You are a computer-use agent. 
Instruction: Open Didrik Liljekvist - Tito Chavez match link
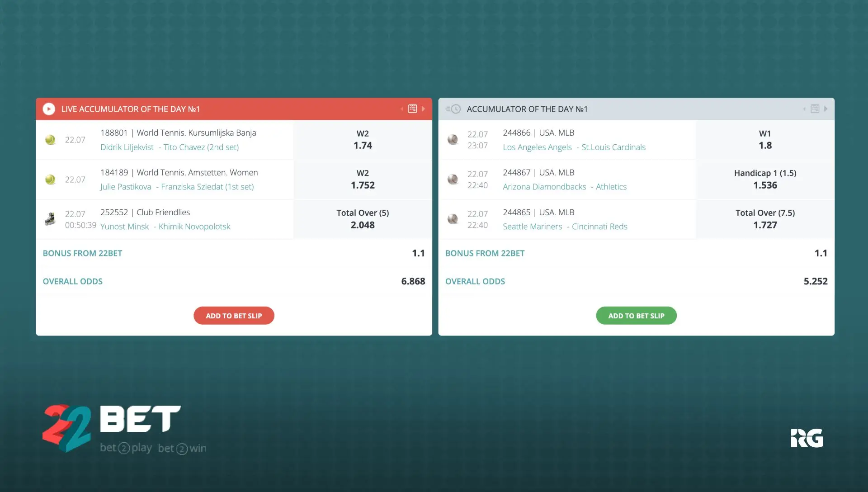pyautogui.click(x=170, y=147)
